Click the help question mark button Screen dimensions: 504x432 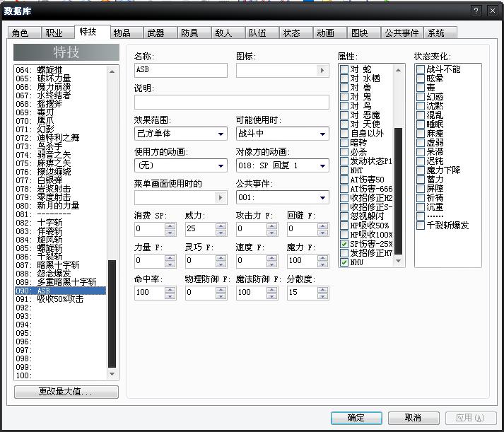[x=476, y=11]
